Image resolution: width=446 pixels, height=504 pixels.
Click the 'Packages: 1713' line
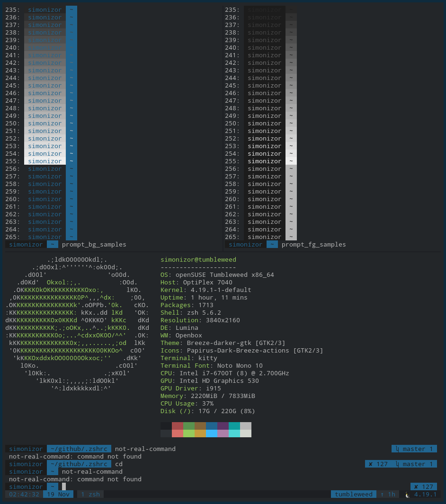pos(187,305)
